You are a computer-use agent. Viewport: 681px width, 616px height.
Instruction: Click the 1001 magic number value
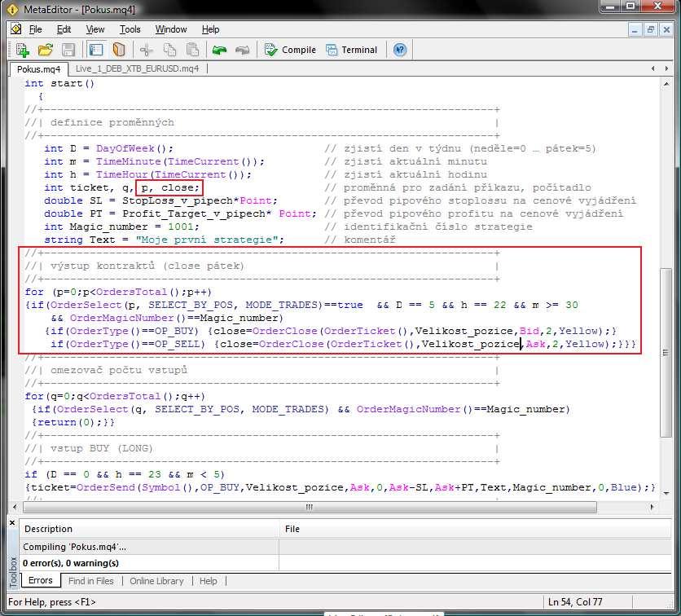click(x=181, y=227)
